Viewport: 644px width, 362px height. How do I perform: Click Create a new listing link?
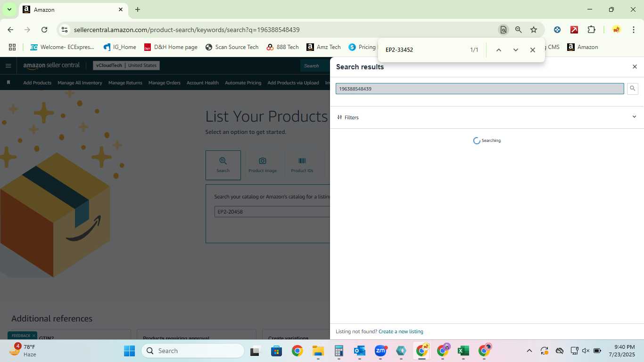click(401, 331)
